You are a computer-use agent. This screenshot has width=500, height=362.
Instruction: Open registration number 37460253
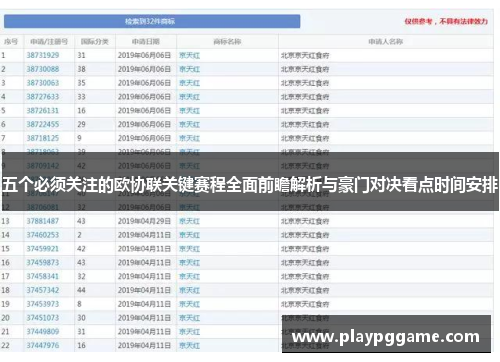(43, 235)
